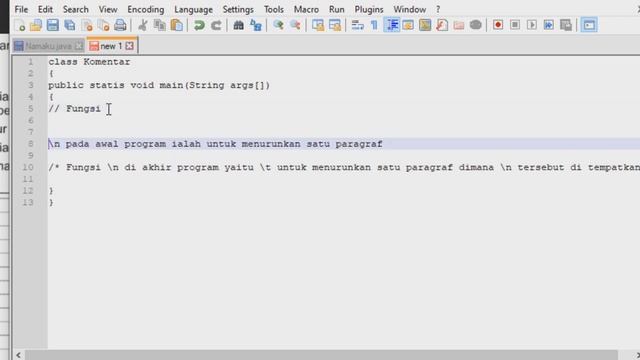
Task: Open the Plugins menu
Action: click(369, 9)
